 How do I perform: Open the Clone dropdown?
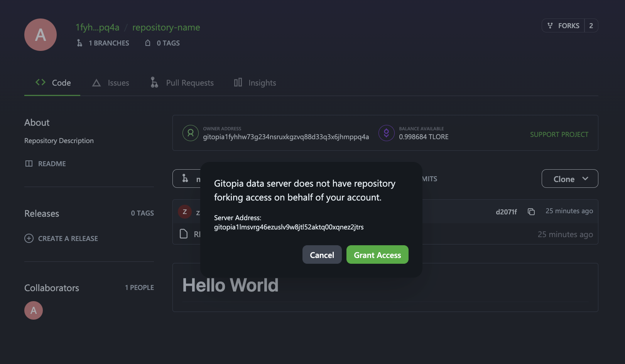click(x=569, y=179)
